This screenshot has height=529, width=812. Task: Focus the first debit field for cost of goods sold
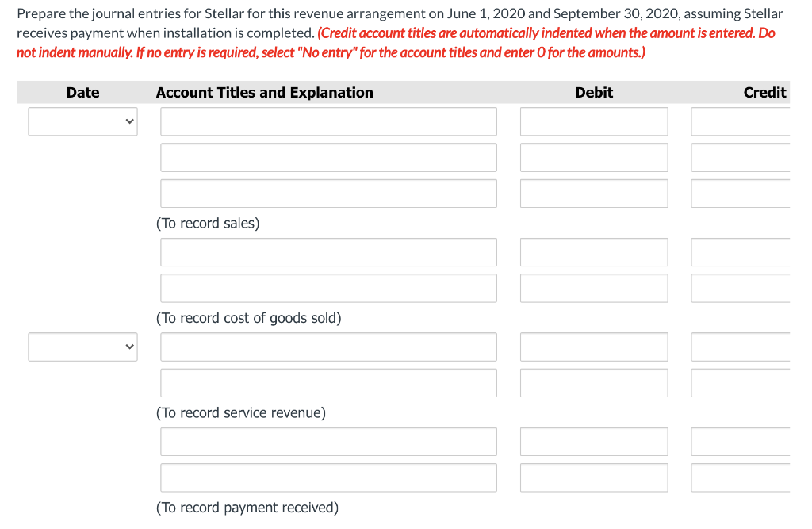tap(594, 252)
